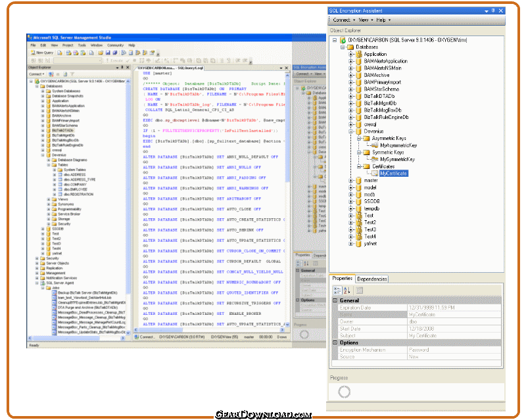This screenshot has width=526, height=420.
Task: Open the Help menu in Encryption Assistant
Action: pos(383,20)
